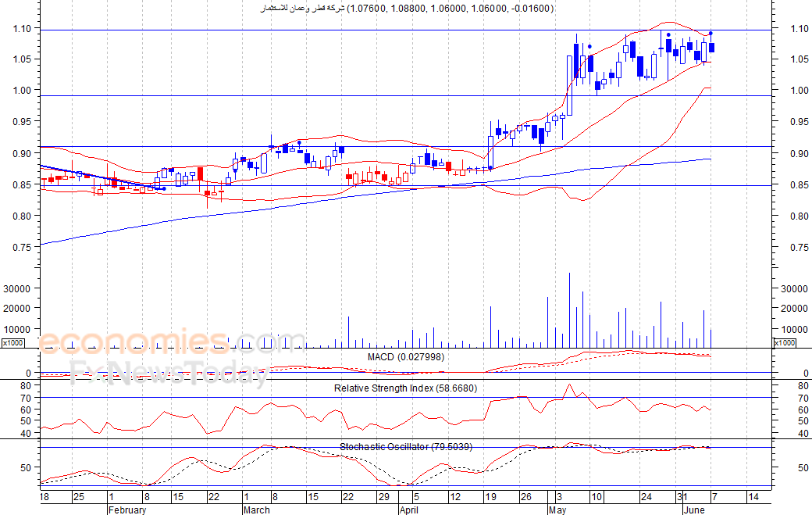Click the date label 19 in April

[490, 497]
